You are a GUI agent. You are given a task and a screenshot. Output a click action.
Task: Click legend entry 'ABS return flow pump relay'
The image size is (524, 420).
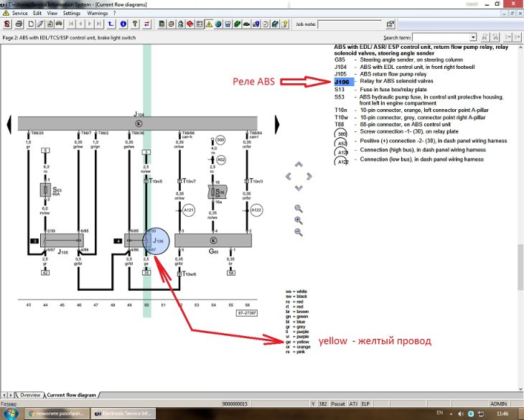coord(393,74)
